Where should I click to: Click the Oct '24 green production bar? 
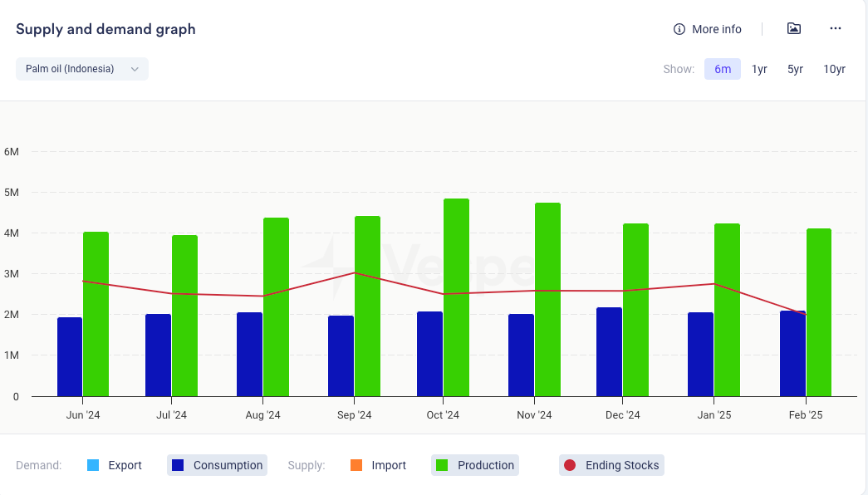point(456,297)
